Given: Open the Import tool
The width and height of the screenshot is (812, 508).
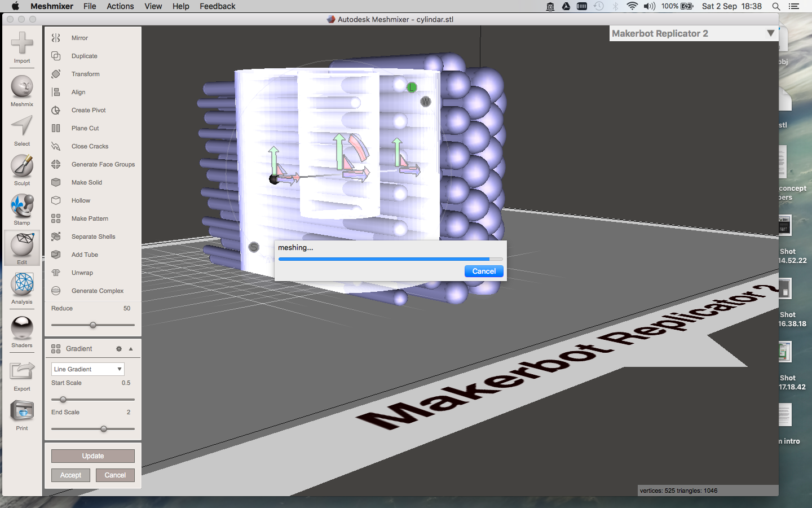Looking at the screenshot, I should tap(22, 47).
